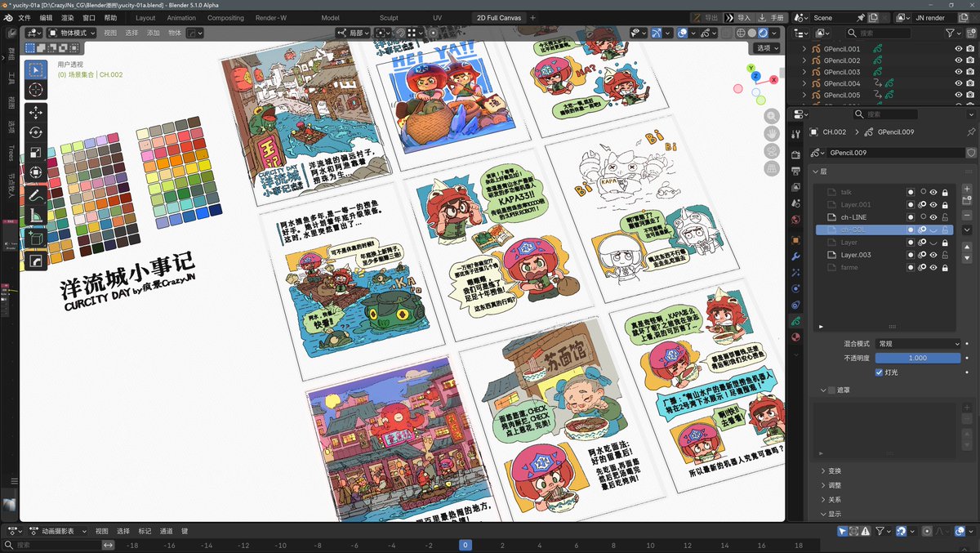The width and height of the screenshot is (980, 553).
Task: Click the zoom magnifier viewport gizmo
Action: pos(771,116)
